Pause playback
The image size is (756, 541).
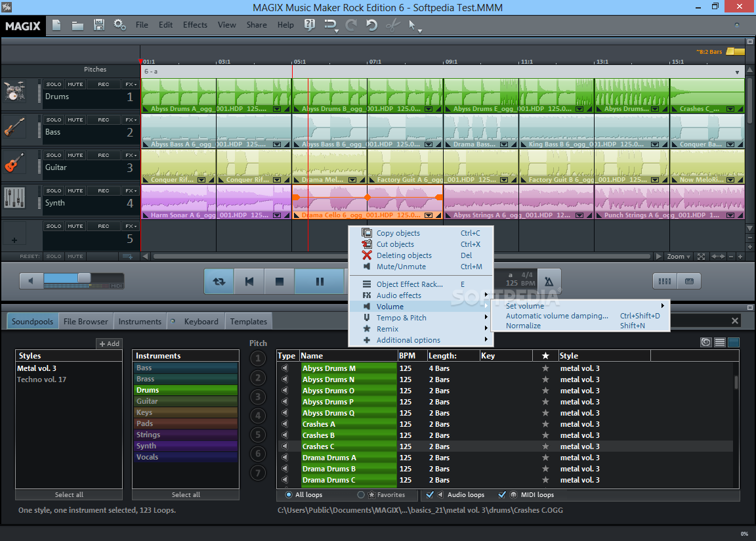tap(320, 282)
